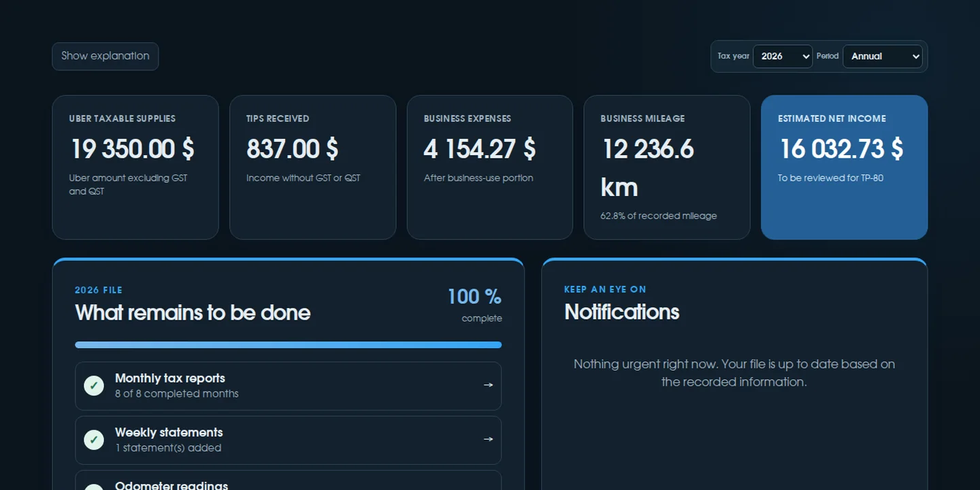Click '1 statement(s) added' text
The width and height of the screenshot is (980, 490).
click(168, 448)
